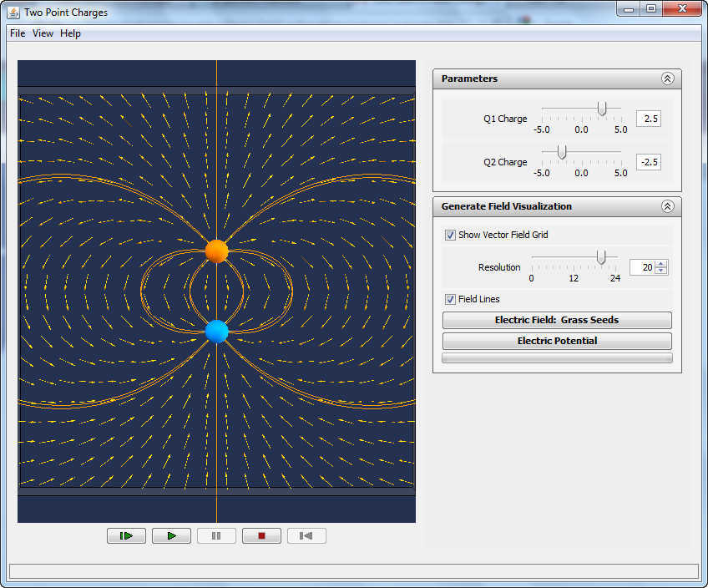
Task: Collapse the Parameters panel
Action: pos(667,79)
